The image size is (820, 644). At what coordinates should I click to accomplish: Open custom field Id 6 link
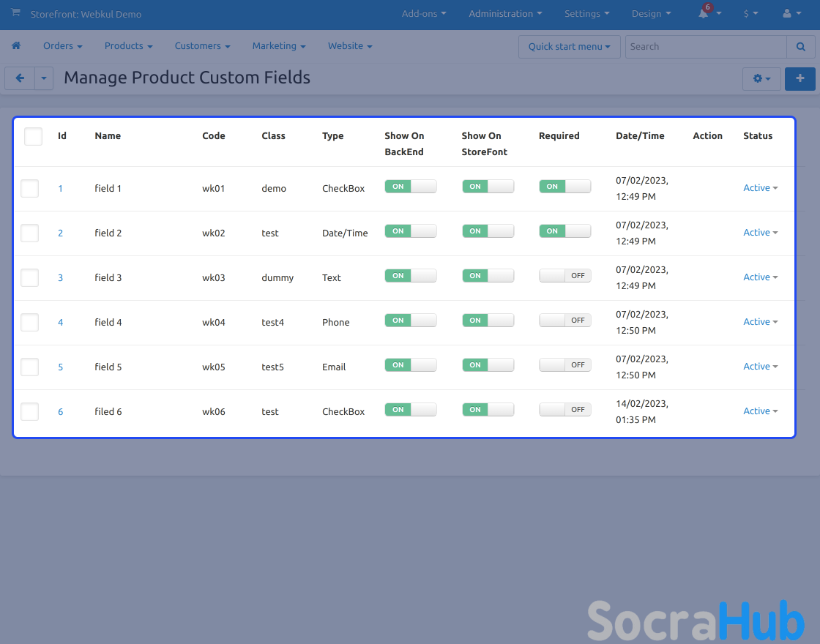point(61,412)
